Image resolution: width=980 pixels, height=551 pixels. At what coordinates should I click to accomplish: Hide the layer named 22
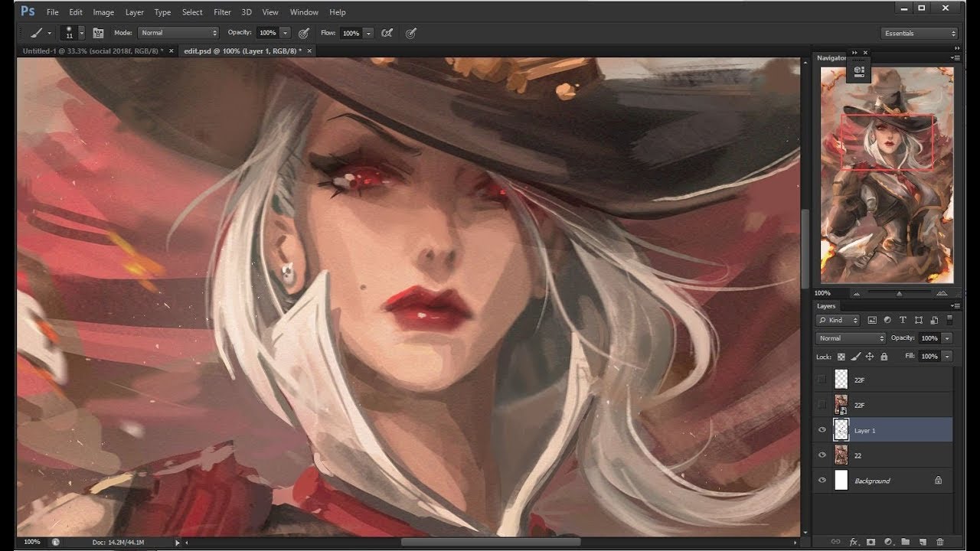pos(822,455)
